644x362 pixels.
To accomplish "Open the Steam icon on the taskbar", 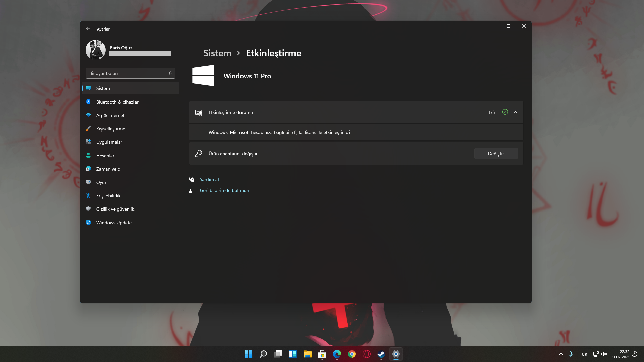I will pos(381,354).
